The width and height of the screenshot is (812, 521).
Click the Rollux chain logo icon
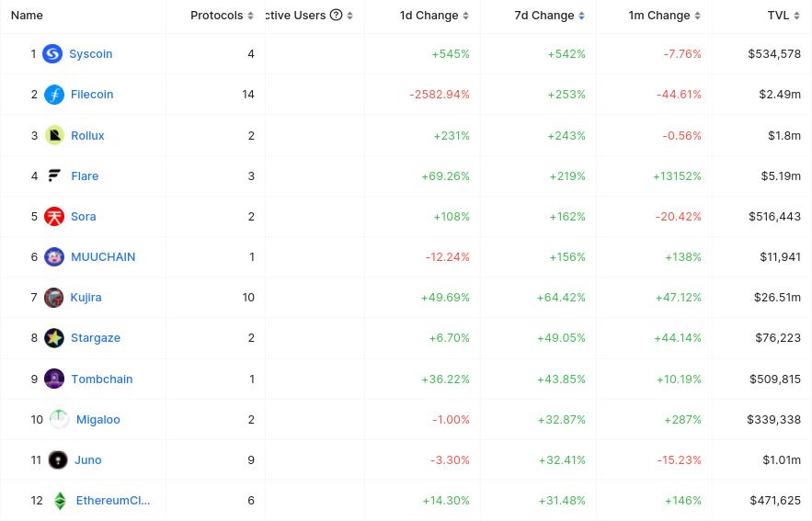54,135
